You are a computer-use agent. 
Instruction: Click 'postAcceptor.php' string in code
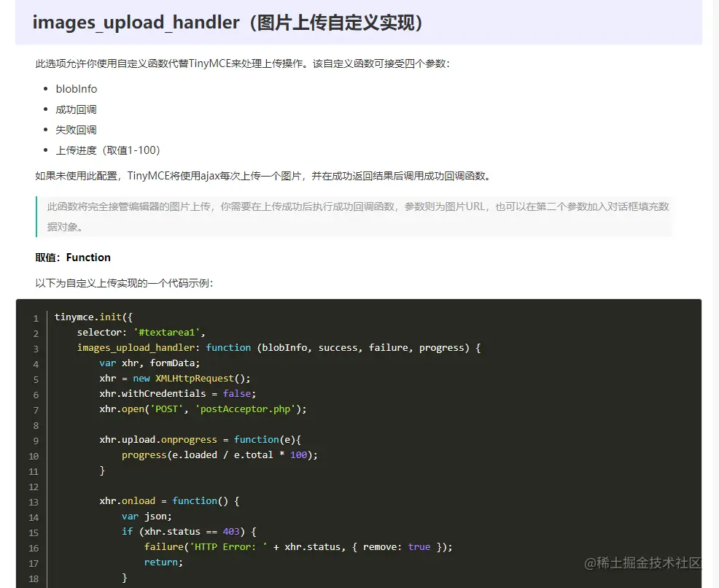point(245,409)
